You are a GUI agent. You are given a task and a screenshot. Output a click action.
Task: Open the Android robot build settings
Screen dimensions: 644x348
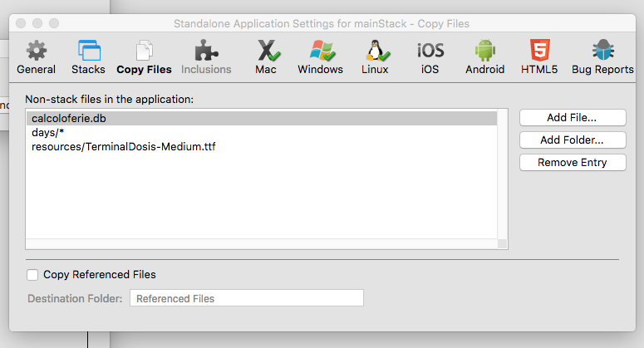click(484, 51)
